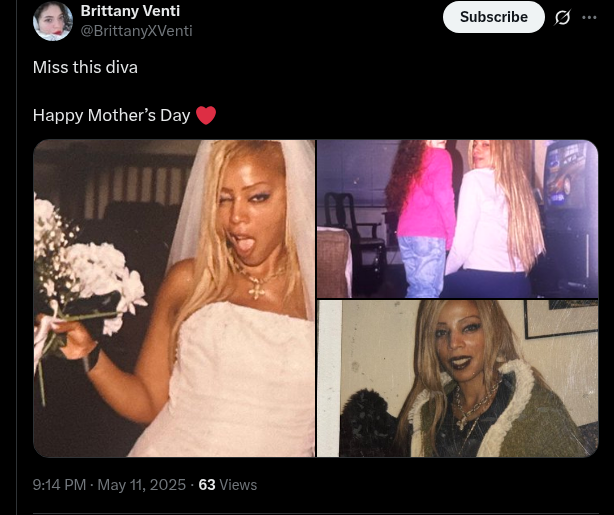Screen dimensions: 614x515
Task: Click the red heart emoji
Action: pyautogui.click(x=206, y=116)
